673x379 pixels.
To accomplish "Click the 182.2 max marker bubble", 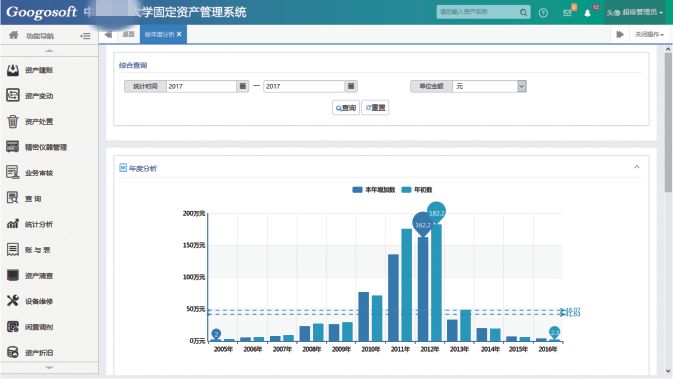I will 437,212.
